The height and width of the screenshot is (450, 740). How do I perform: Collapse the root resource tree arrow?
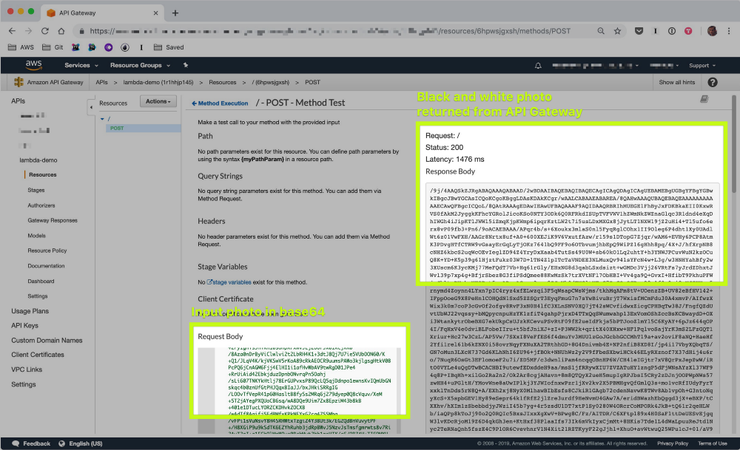(102, 119)
